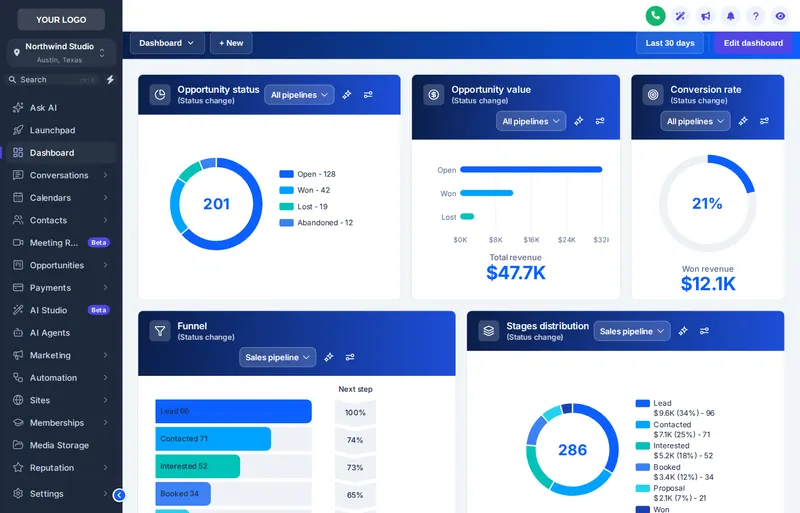Image resolution: width=800 pixels, height=513 pixels.
Task: Expand the Calendars sidebar chevron
Action: pos(105,198)
